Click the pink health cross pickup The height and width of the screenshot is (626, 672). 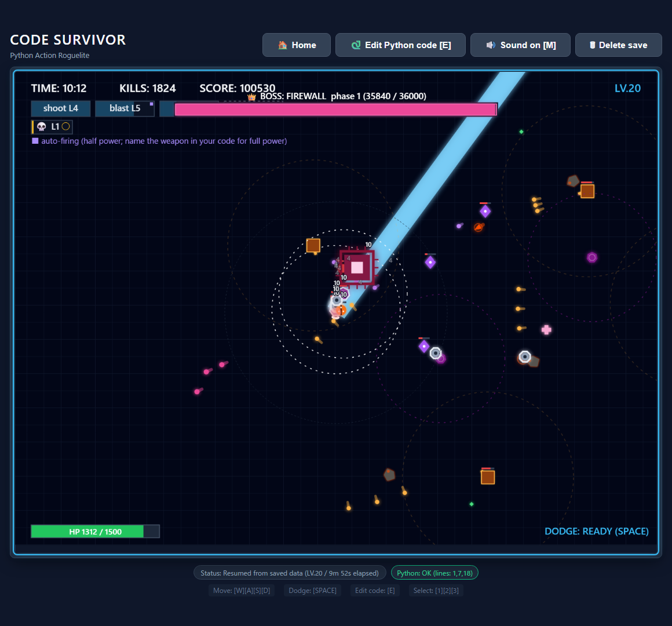(546, 330)
